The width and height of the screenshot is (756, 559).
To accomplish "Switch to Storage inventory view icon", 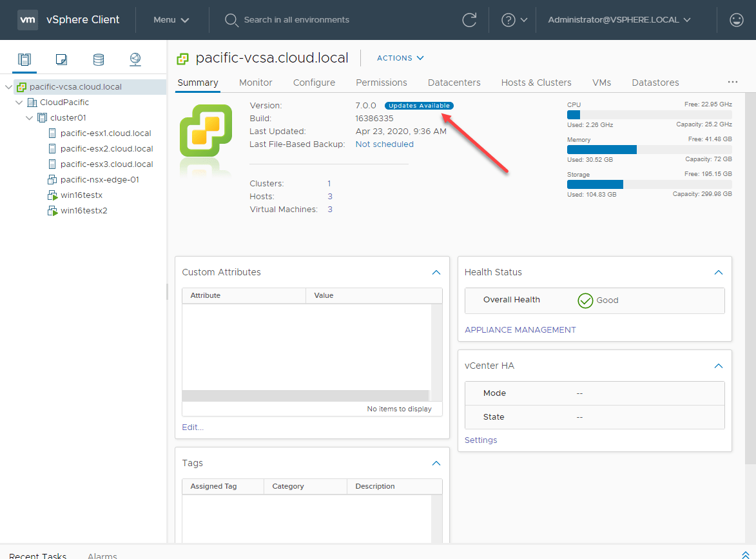I will (x=99, y=59).
